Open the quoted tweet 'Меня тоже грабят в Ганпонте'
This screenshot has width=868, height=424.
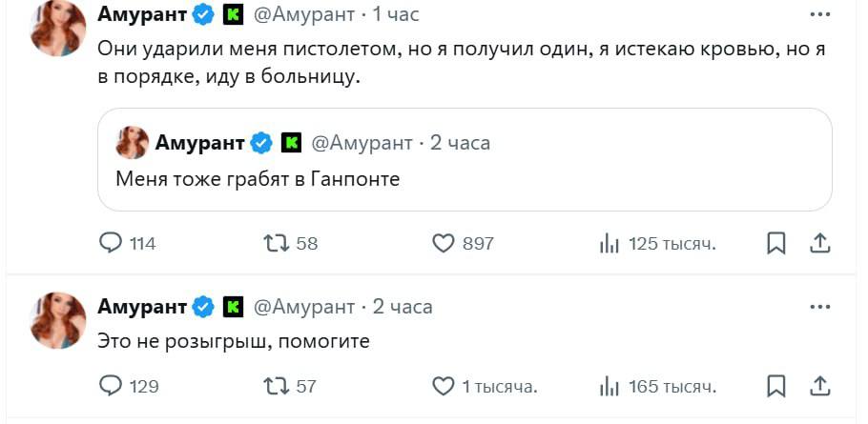click(464, 178)
